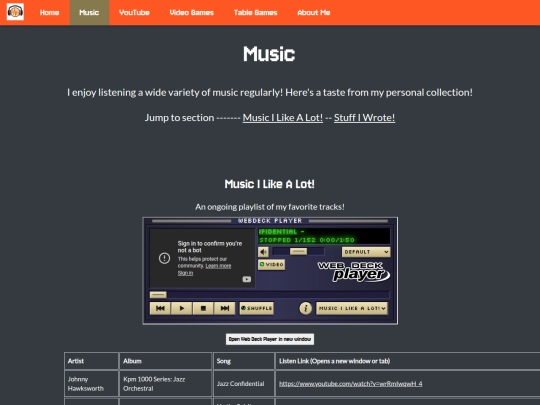
Task: Show player info with the i icon
Action: pos(305,308)
